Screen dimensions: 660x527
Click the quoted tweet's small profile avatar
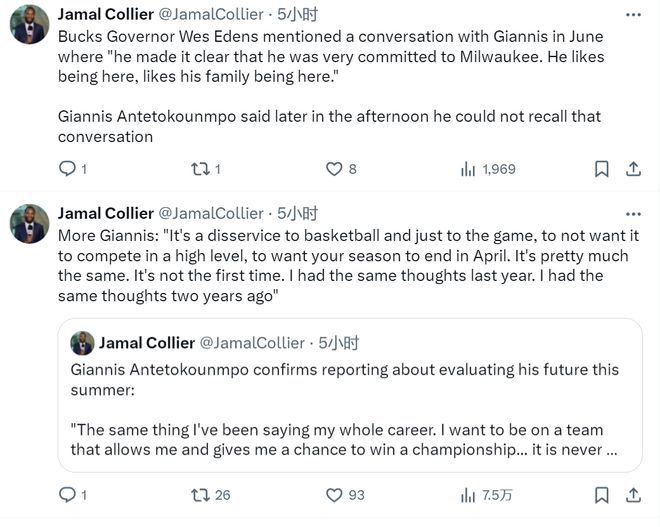pyautogui.click(x=82, y=343)
